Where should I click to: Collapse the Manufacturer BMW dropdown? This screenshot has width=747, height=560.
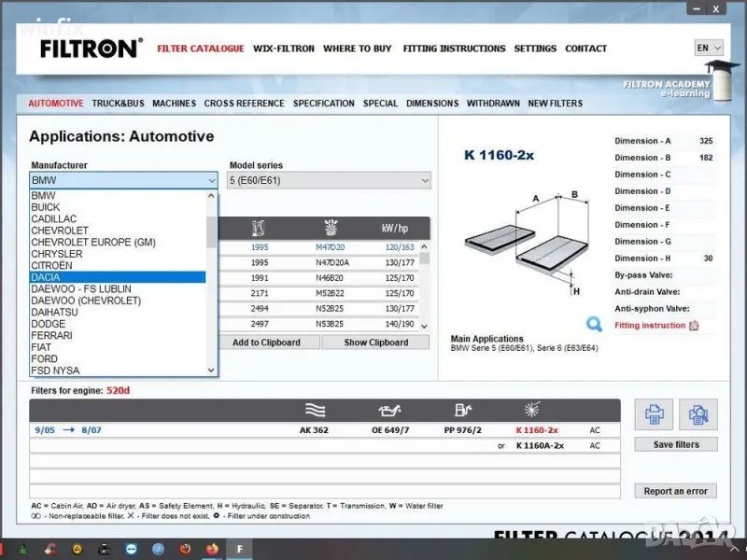click(x=212, y=180)
